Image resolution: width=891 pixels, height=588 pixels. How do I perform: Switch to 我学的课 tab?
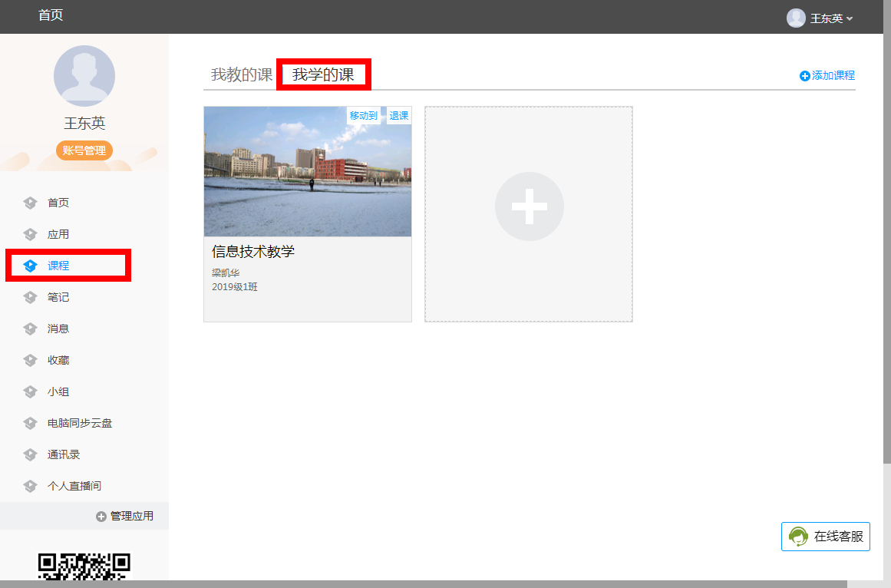pyautogui.click(x=323, y=74)
